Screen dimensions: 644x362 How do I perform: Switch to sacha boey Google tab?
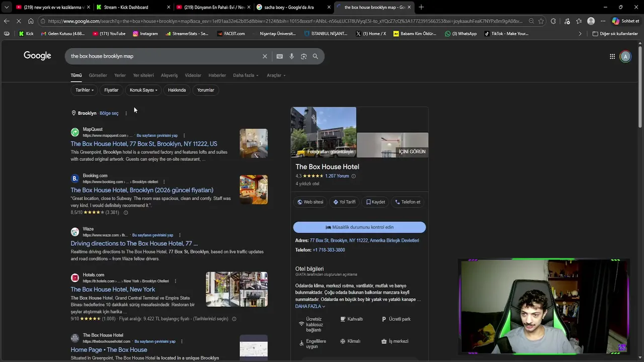292,7
